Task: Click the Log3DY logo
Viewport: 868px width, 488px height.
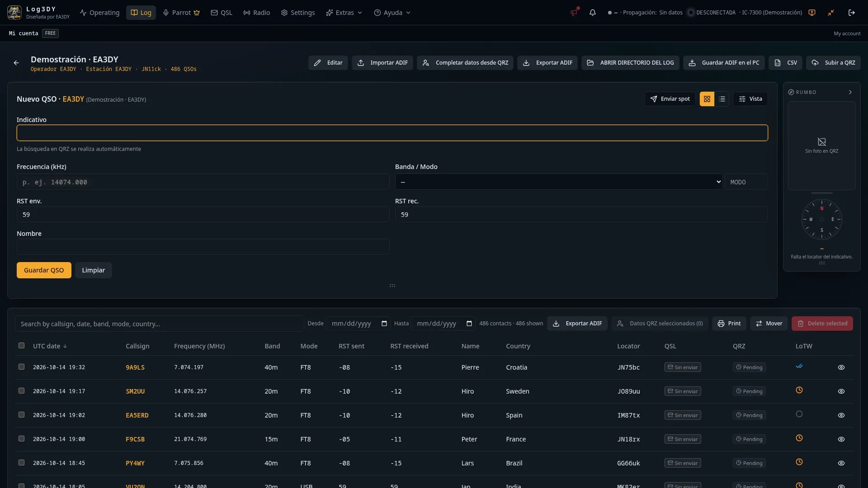Action: (x=14, y=13)
